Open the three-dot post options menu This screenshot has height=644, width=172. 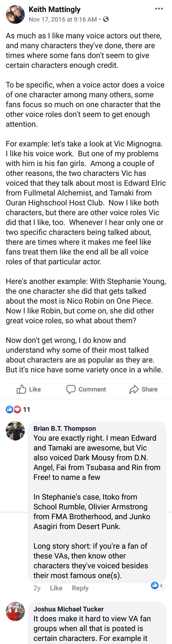coord(159,9)
